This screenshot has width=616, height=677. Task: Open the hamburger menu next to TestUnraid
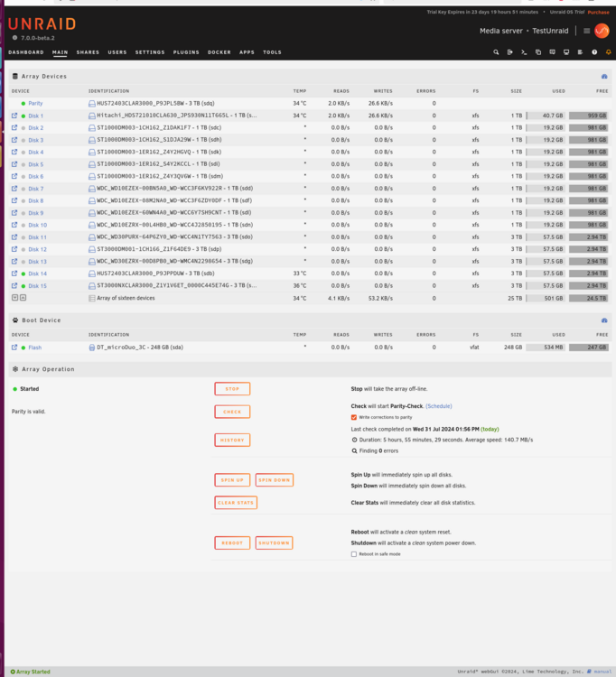pos(586,31)
